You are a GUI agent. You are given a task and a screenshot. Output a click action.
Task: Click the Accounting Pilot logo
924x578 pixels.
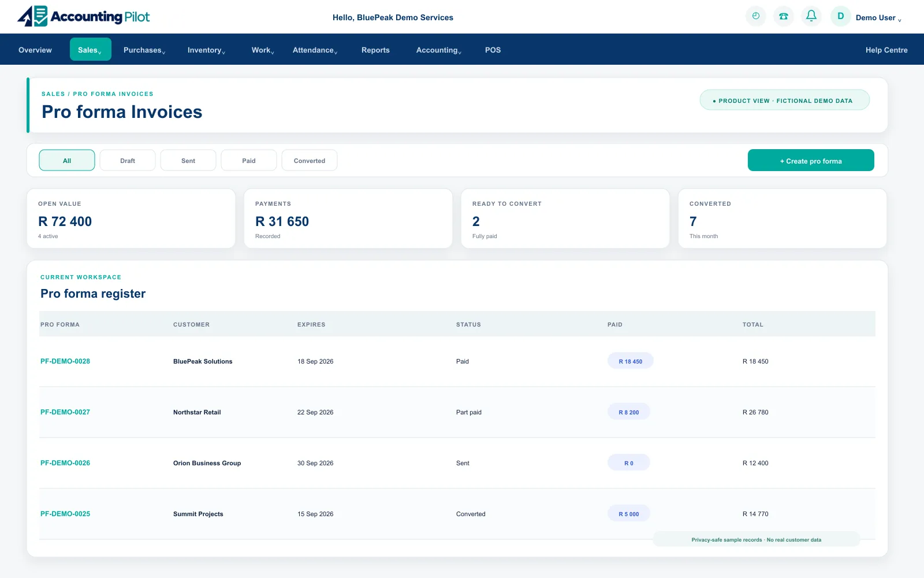(84, 16)
